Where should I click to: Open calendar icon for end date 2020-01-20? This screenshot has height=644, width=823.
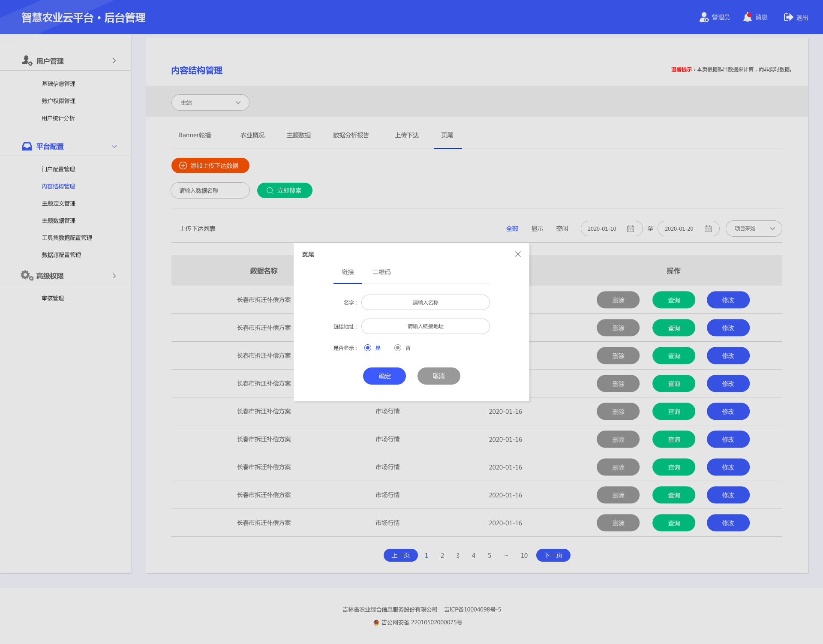pos(708,229)
